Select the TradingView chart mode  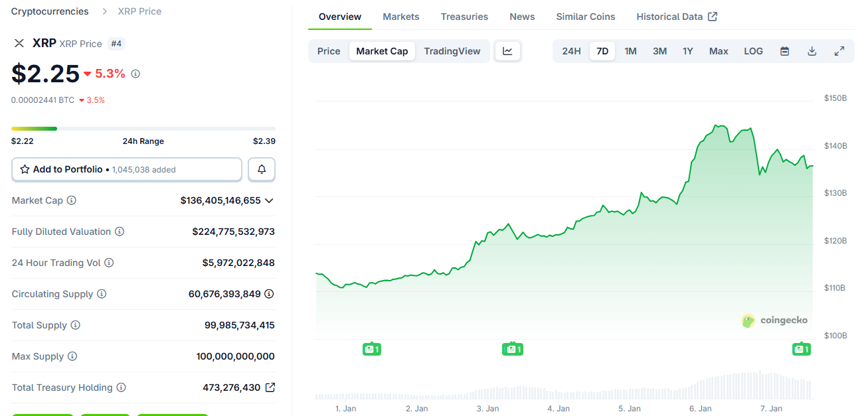coord(452,50)
